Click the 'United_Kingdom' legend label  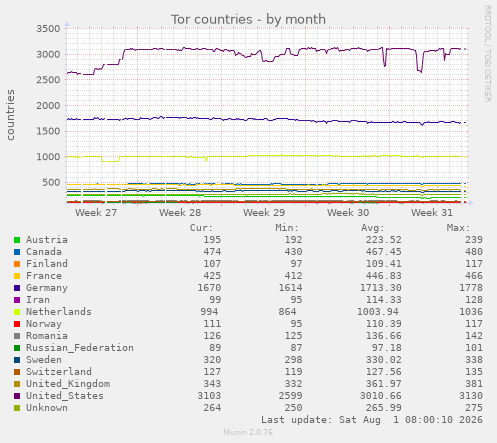pyautogui.click(x=68, y=384)
